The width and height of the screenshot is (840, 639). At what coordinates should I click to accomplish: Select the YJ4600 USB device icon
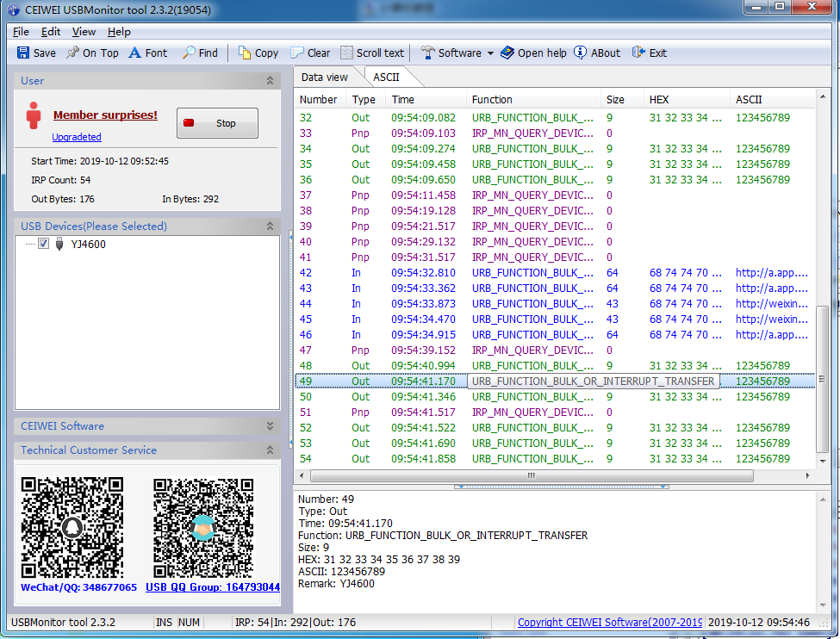[x=59, y=244]
